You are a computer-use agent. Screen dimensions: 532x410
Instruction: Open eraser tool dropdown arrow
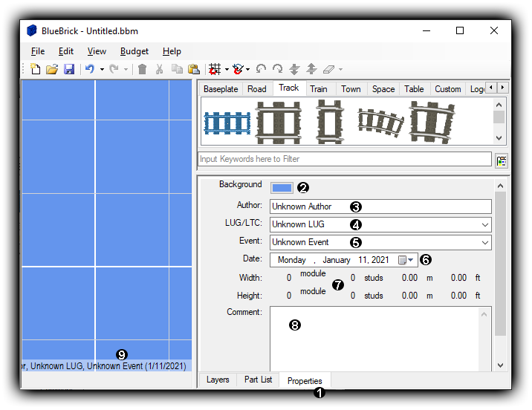pos(340,70)
